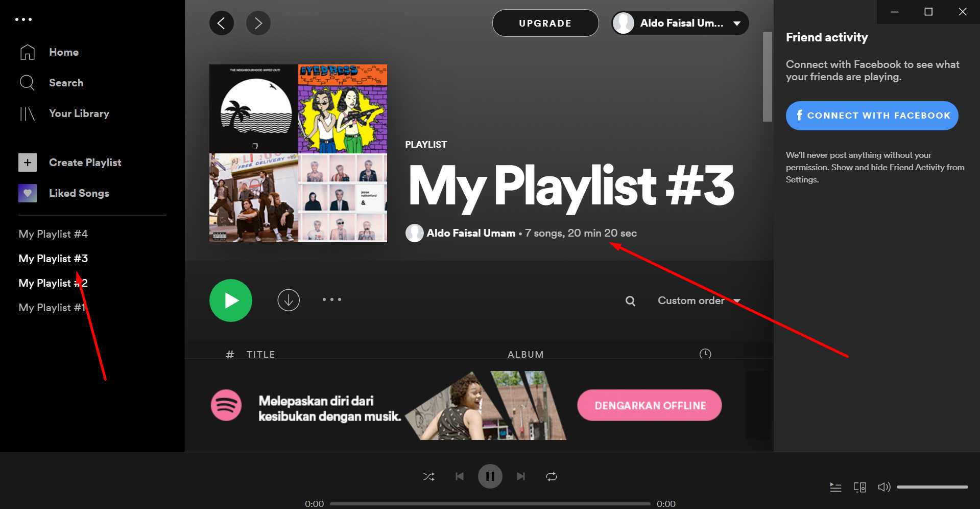
Task: Click the green play button
Action: click(x=230, y=300)
